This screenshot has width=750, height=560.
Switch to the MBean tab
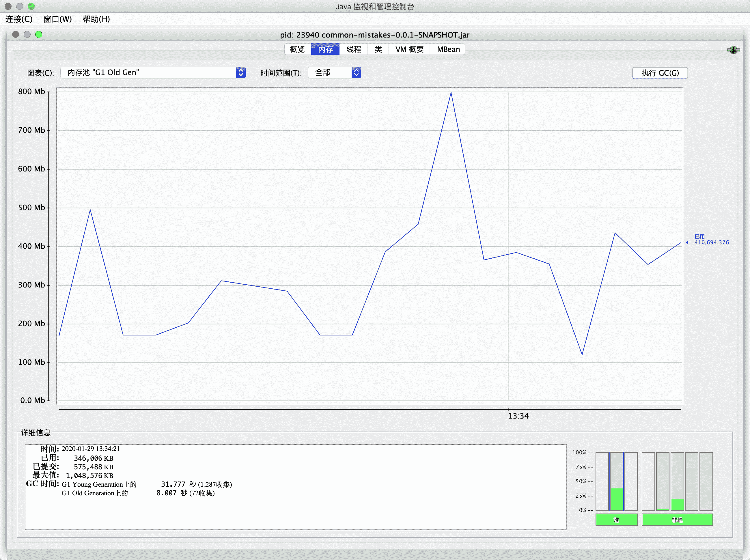448,49
